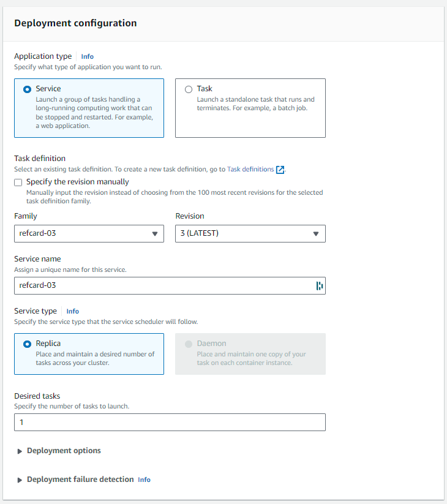Click Info link beside Deployment failure detection
The image size is (447, 504).
click(x=144, y=480)
